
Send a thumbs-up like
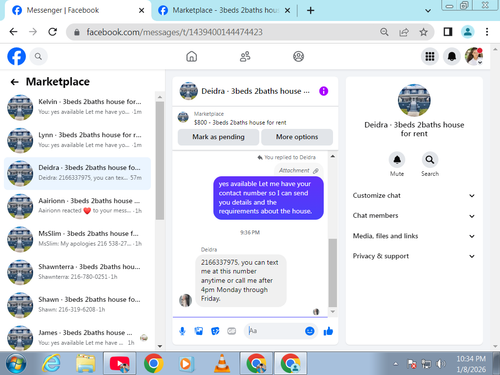[x=328, y=331]
